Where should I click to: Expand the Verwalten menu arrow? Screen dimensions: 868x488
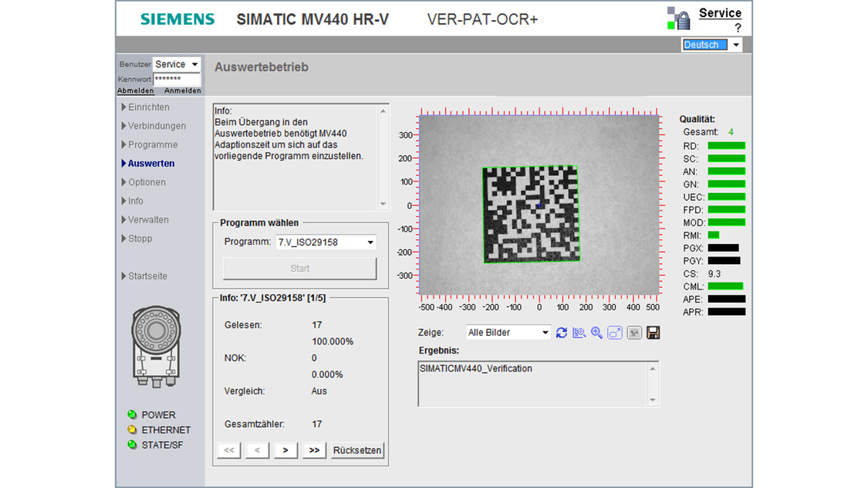point(123,220)
